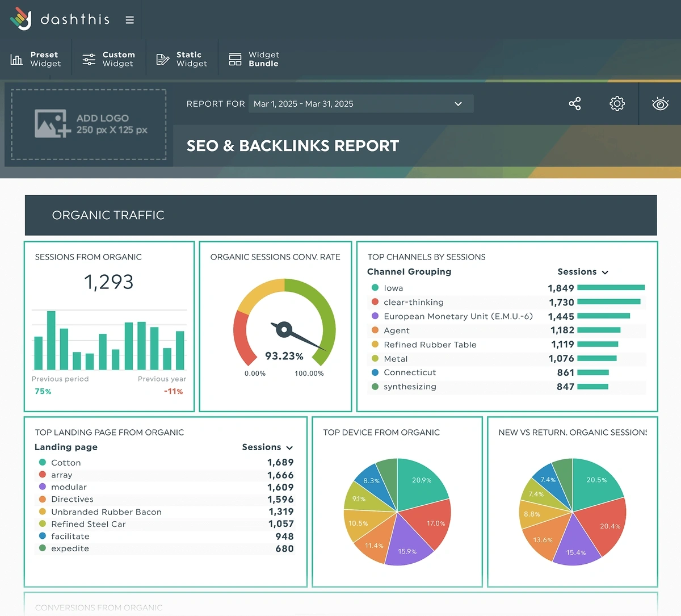Screen dimensions: 681x616
Task: Click the 75% previous period change value
Action: (x=44, y=391)
